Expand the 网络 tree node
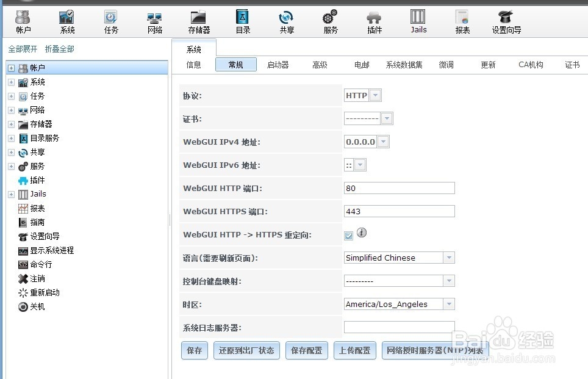This screenshot has height=379, width=588. (11, 110)
